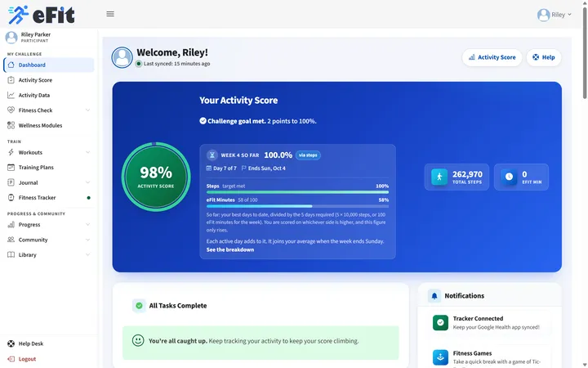Open See the breakdown link
Screen dimensions: 588x368
coord(229,249)
